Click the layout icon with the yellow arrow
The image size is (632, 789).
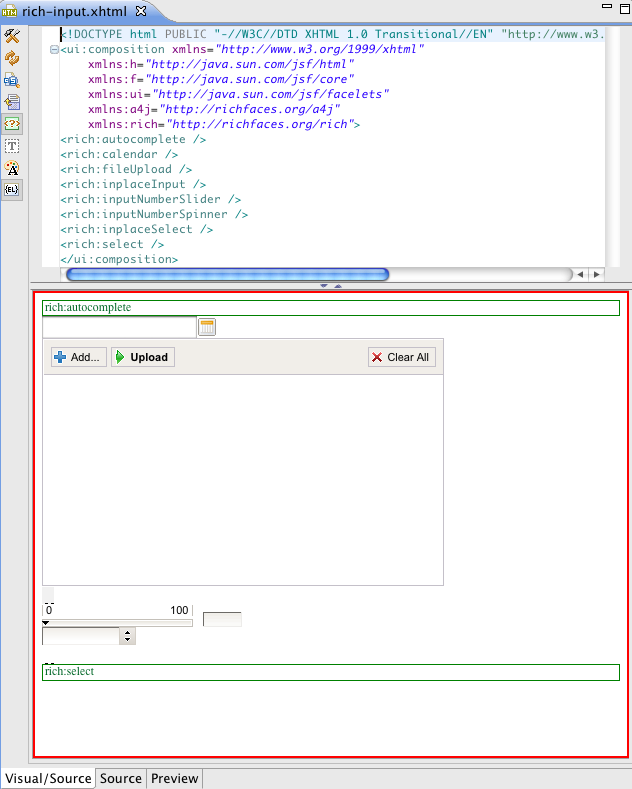point(12,102)
